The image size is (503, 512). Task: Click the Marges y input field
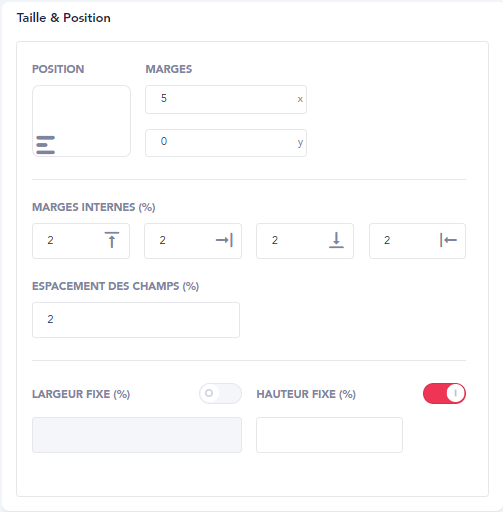click(x=226, y=143)
